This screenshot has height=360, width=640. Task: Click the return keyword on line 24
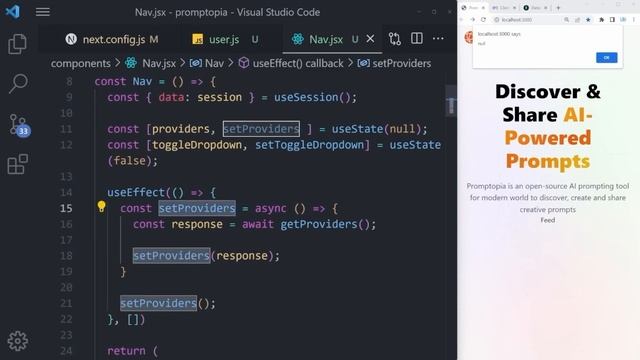click(x=126, y=351)
